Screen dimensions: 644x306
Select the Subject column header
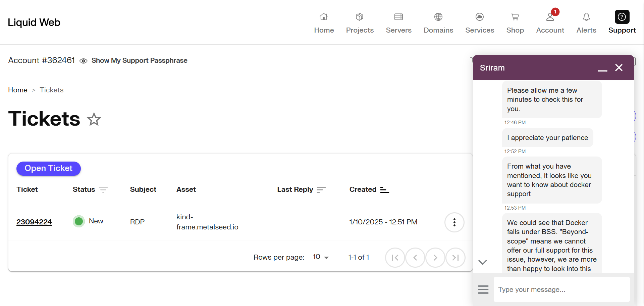(143, 189)
